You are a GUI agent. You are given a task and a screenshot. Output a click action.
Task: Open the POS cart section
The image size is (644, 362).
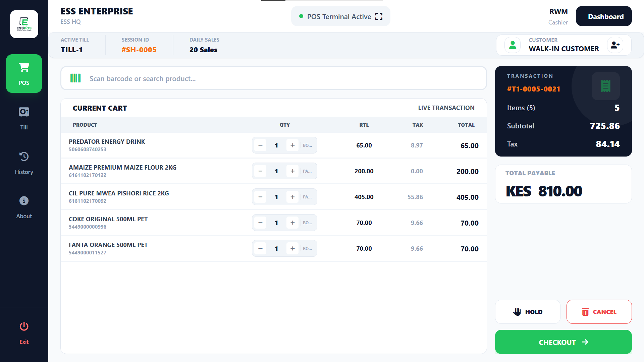[x=24, y=73]
